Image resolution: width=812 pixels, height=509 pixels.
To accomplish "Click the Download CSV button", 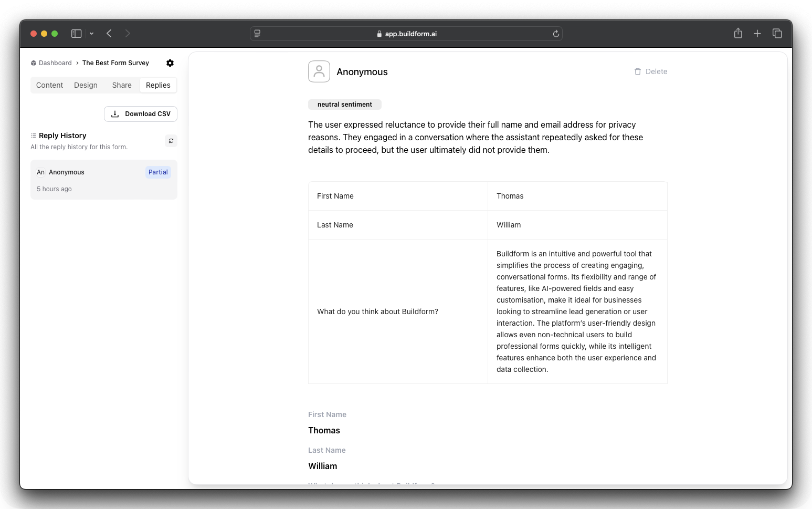I will coord(141,114).
